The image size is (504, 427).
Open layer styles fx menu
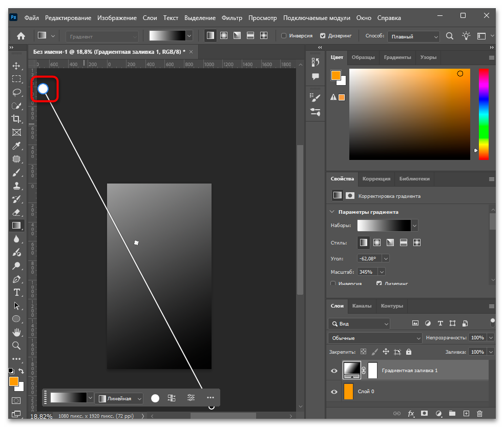(411, 414)
